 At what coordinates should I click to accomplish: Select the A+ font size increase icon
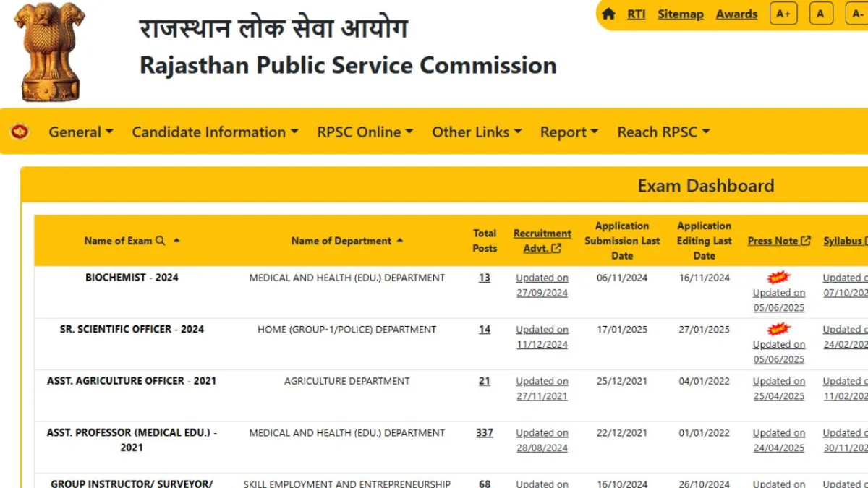pos(783,13)
